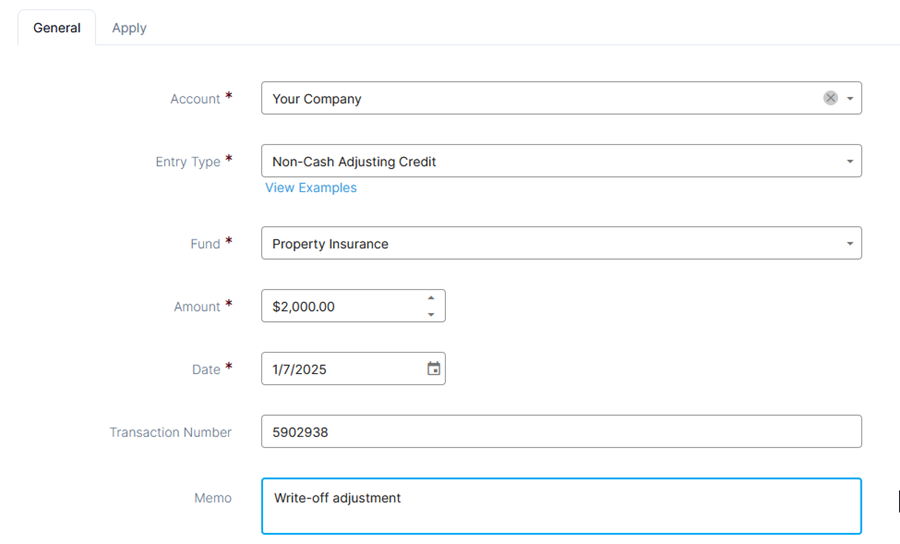Open the calendar date picker

coord(434,368)
